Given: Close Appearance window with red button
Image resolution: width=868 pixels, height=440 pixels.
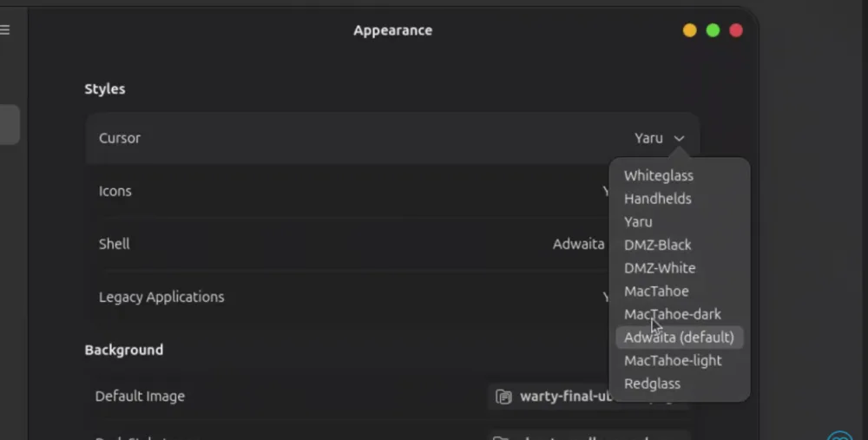Looking at the screenshot, I should click(736, 30).
